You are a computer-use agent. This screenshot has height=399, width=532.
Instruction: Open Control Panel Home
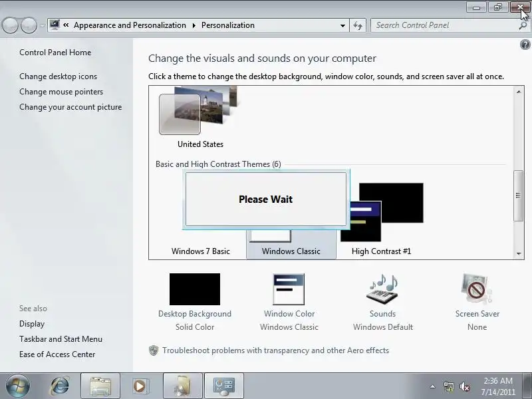55,53
